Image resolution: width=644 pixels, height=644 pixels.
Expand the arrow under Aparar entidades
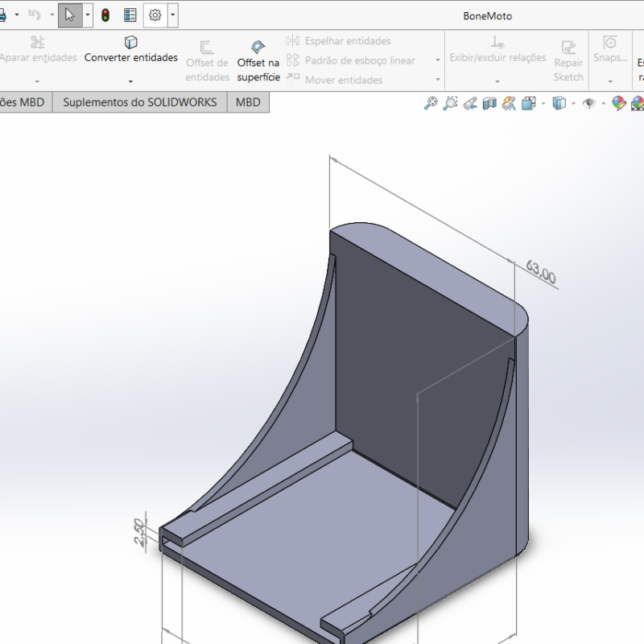37,81
